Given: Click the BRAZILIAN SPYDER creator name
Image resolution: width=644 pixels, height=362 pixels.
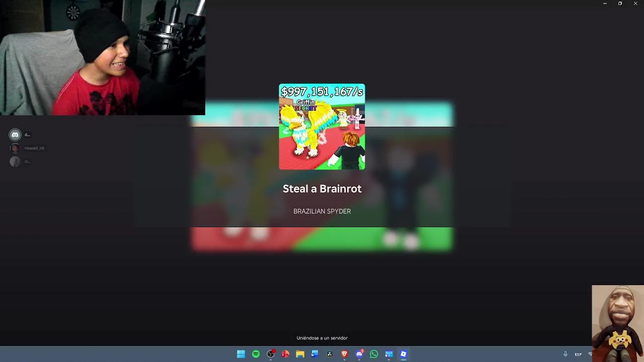Looking at the screenshot, I should [322, 211].
